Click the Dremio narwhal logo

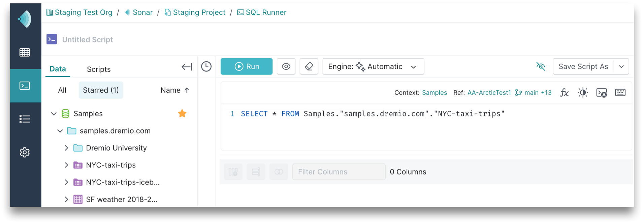(25, 19)
